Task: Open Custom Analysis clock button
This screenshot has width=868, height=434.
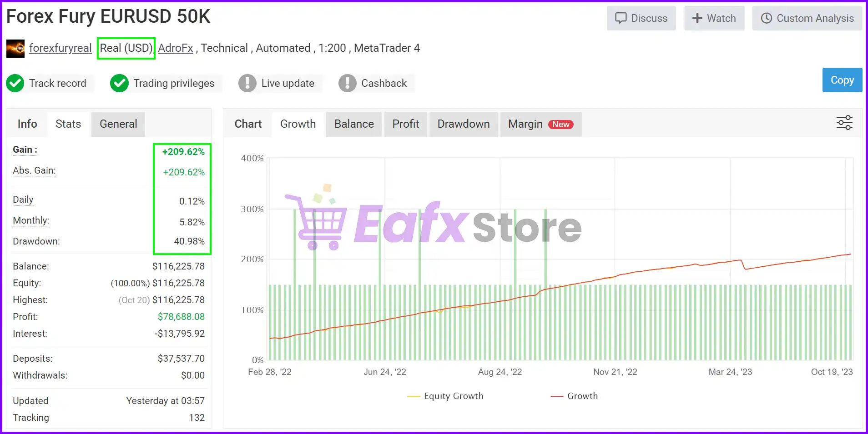Action: [x=807, y=18]
